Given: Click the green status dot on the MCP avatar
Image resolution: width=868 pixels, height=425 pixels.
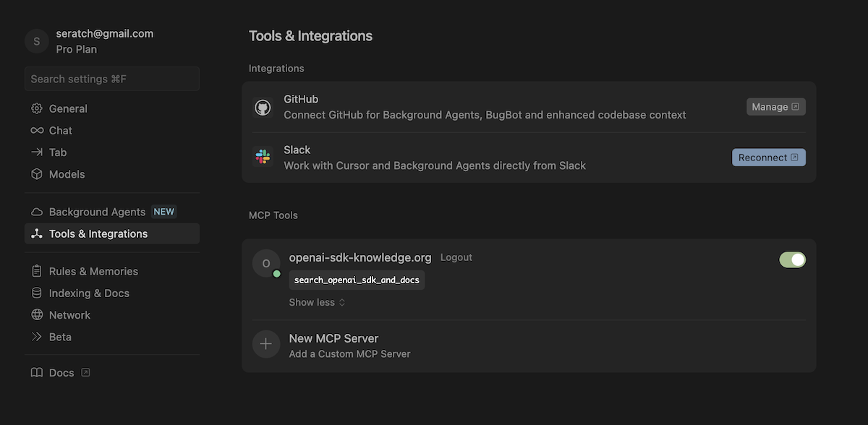Looking at the screenshot, I should [276, 273].
